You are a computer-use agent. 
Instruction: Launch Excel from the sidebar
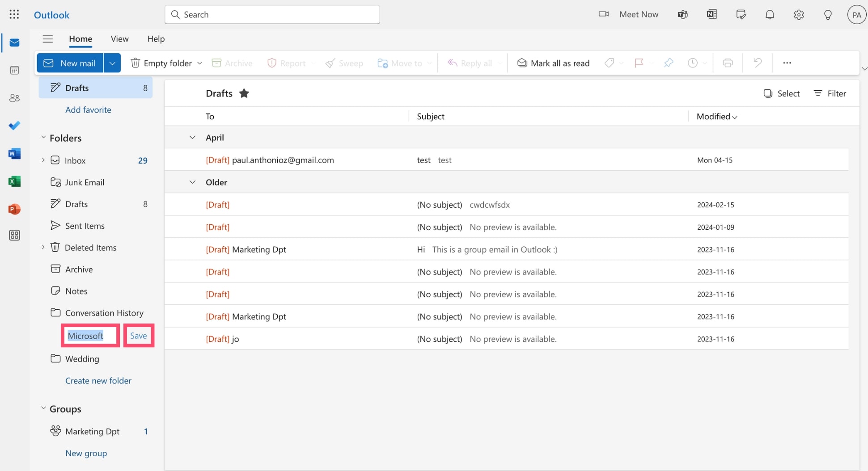tap(14, 181)
